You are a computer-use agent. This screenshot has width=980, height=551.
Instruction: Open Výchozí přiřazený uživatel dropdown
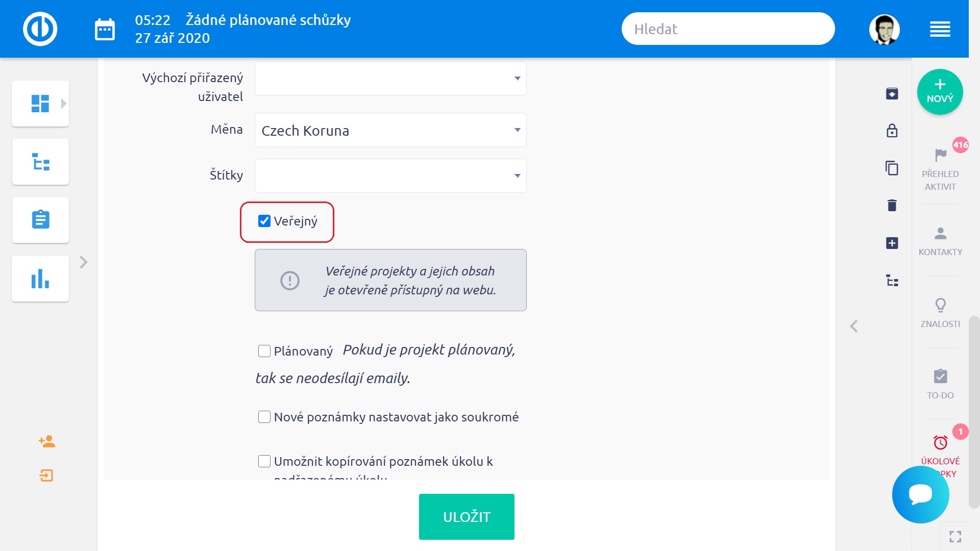pyautogui.click(x=390, y=79)
